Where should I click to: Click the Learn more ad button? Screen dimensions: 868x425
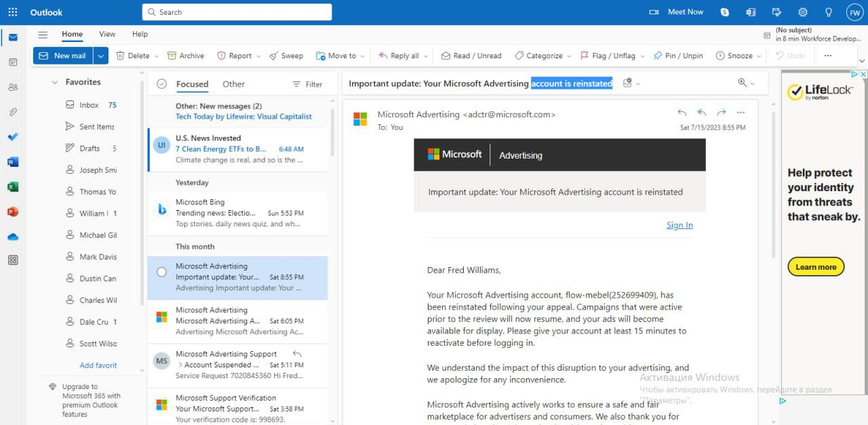point(816,267)
